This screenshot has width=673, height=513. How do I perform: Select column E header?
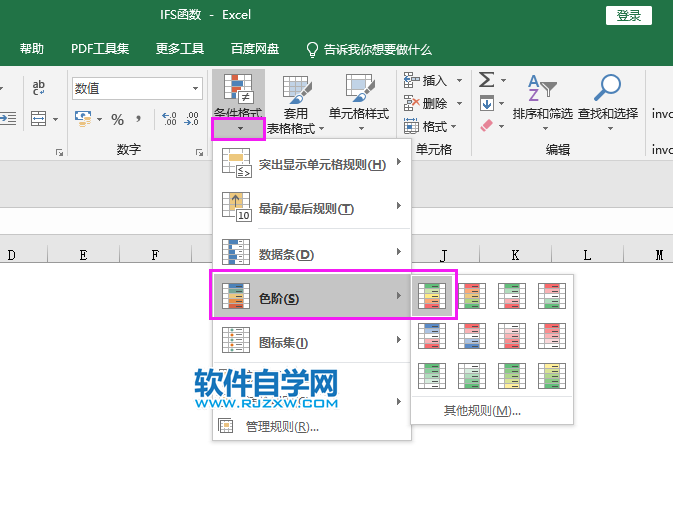[83, 255]
